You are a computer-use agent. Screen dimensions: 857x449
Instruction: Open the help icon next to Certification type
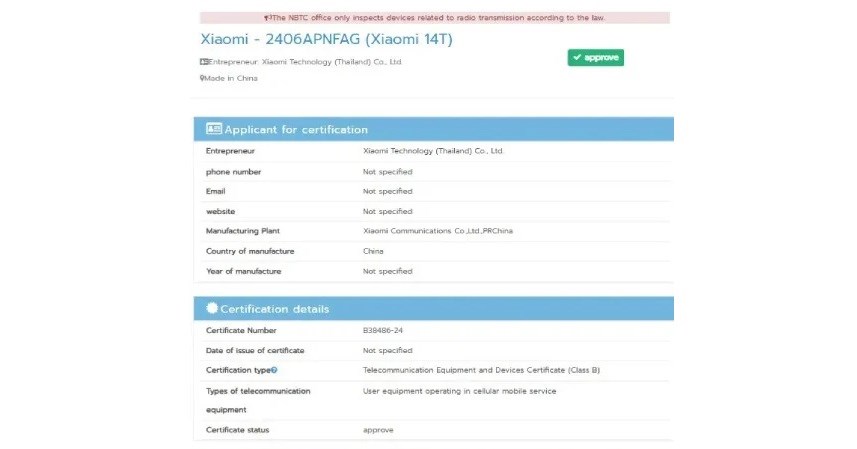tap(274, 370)
